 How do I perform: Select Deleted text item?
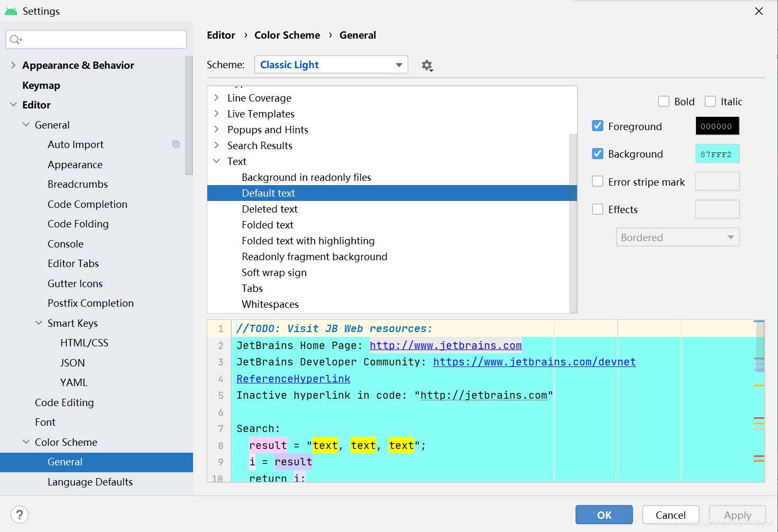[270, 209]
